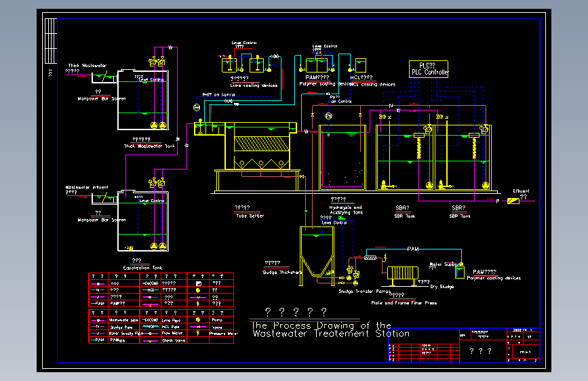This screenshot has height=381, width=588.
Task: Click the hatched tube settler plates
Action: tap(261, 144)
